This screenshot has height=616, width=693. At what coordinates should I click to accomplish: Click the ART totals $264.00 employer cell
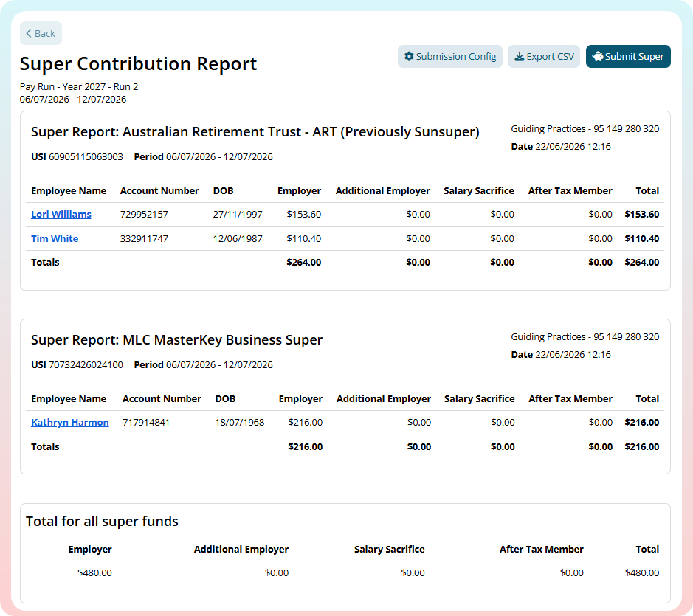point(303,263)
